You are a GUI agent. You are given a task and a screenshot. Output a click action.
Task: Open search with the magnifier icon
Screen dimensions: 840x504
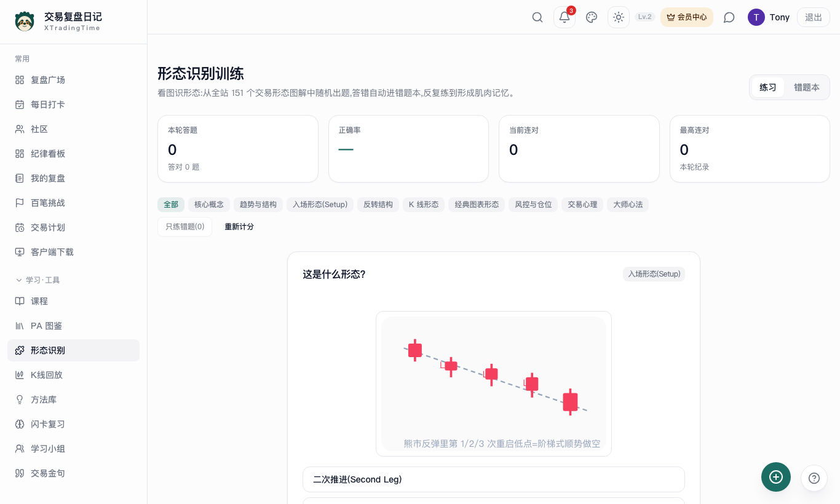537,17
